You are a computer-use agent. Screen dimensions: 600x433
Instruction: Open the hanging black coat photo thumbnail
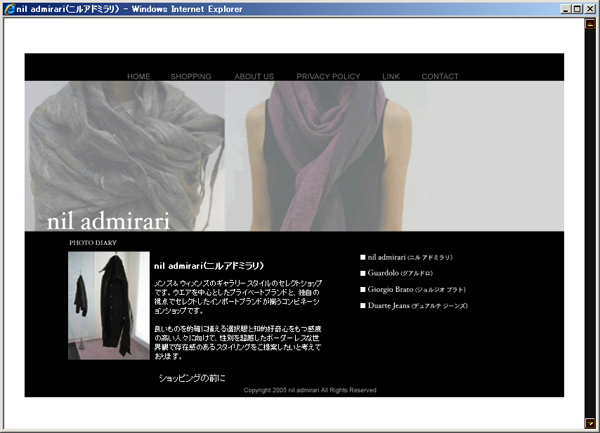click(109, 306)
